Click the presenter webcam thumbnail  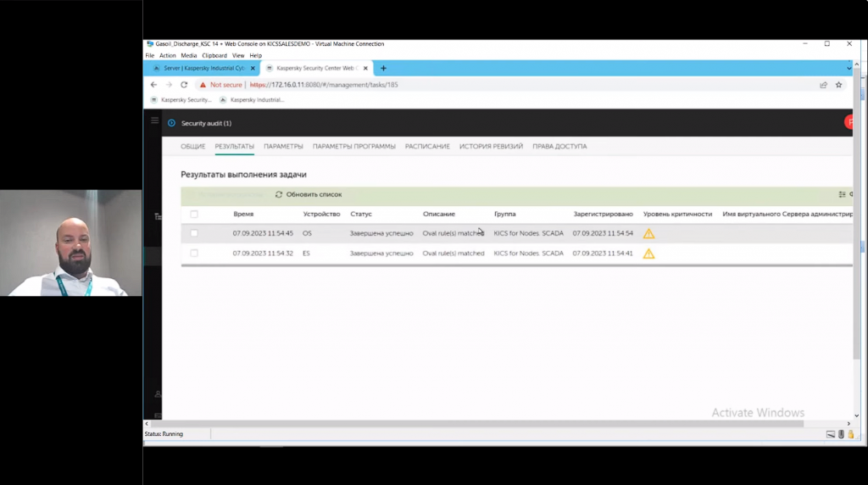[x=71, y=243]
